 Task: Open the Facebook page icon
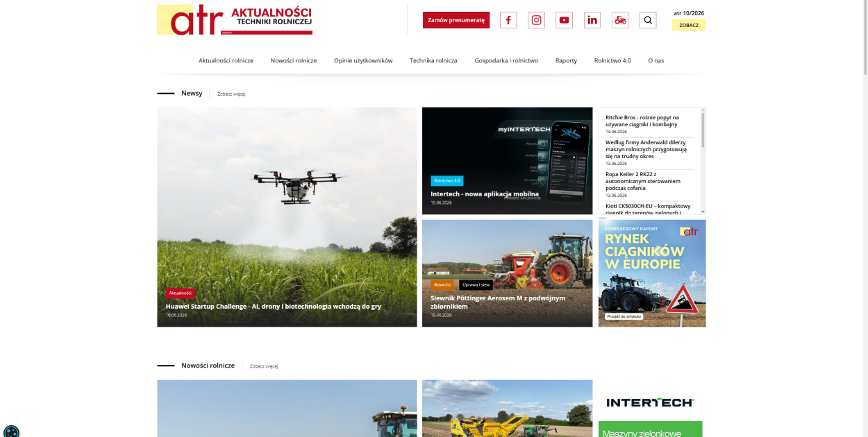tap(508, 20)
